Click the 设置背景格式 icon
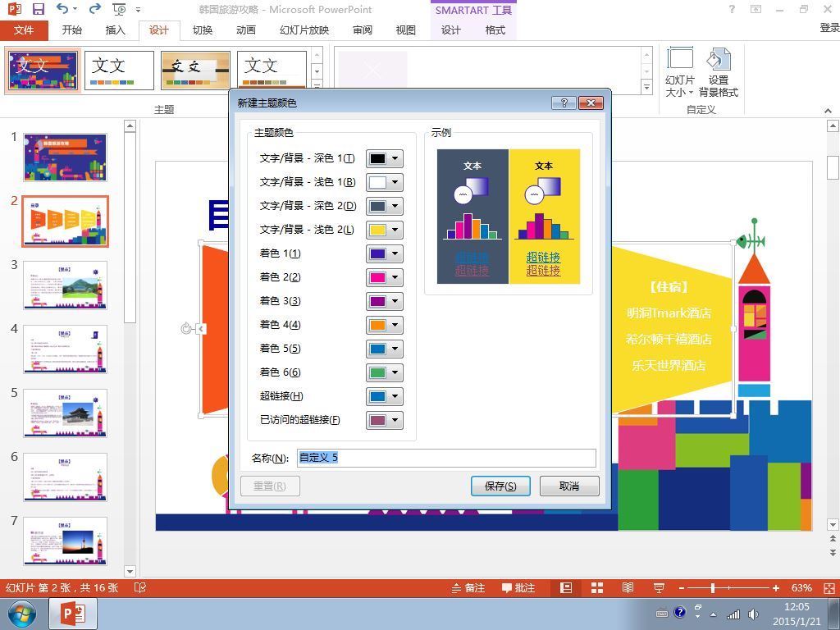Viewport: 840px width, 630px height. [x=719, y=72]
